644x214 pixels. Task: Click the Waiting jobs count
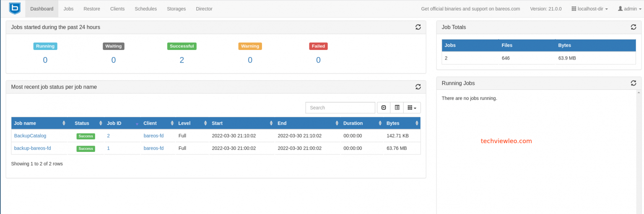pos(114,60)
